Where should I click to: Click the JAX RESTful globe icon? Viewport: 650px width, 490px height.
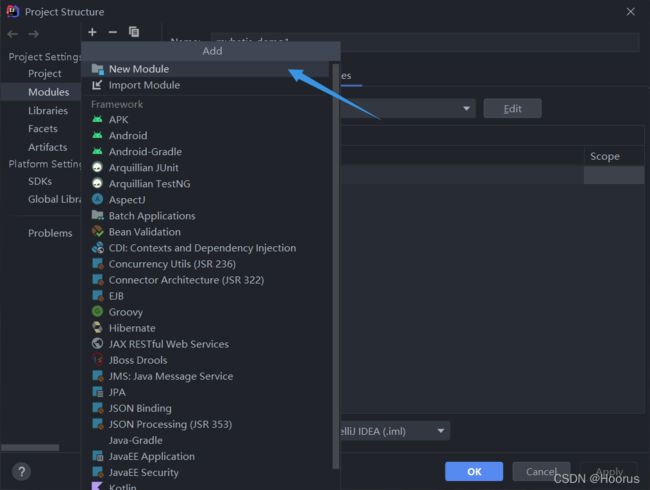[x=97, y=344]
